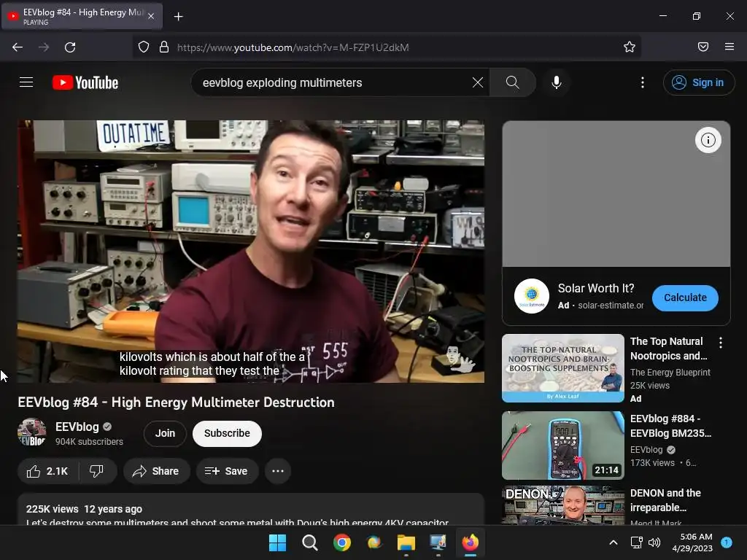The height and width of the screenshot is (560, 747).
Task: Go forward in browser history
Action: click(44, 47)
